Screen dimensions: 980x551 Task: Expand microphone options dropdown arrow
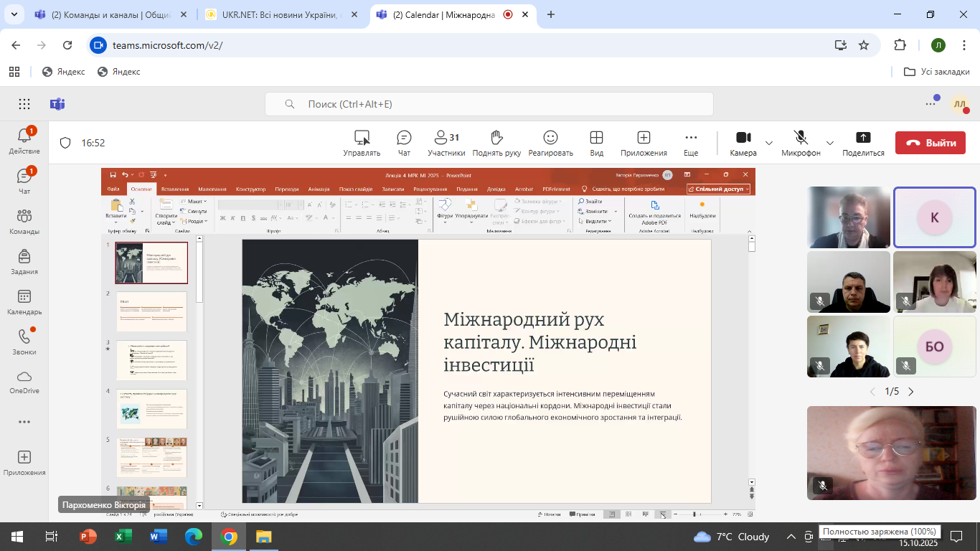point(830,143)
